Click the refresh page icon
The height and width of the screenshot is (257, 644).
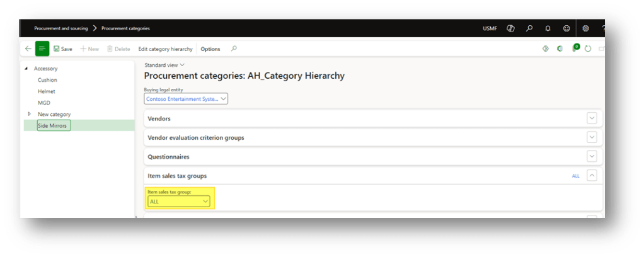(588, 49)
